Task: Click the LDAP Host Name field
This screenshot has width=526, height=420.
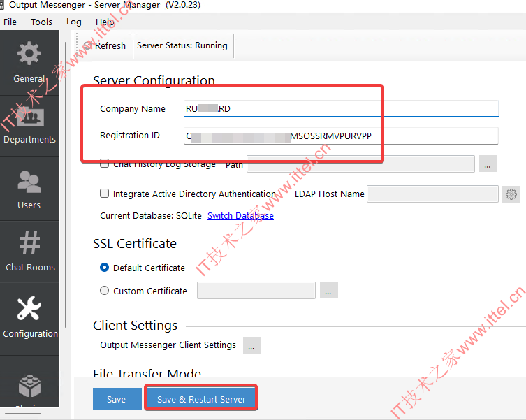Action: point(432,194)
